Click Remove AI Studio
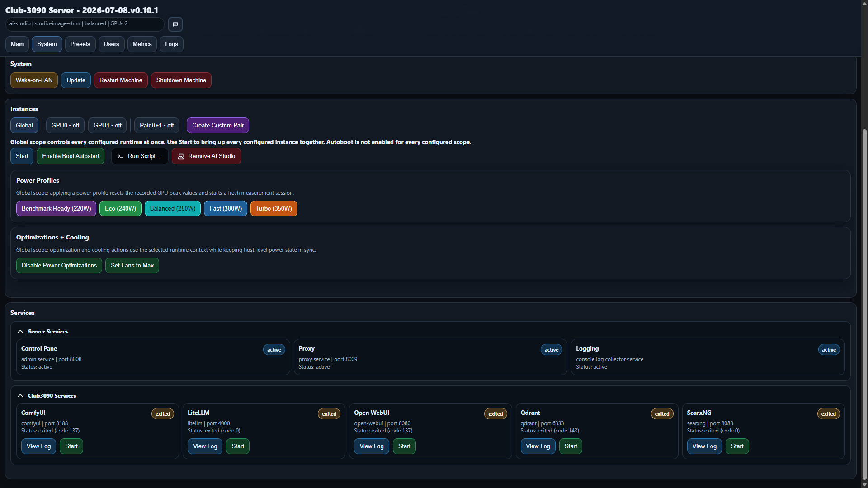Image resolution: width=868 pixels, height=488 pixels. (206, 156)
